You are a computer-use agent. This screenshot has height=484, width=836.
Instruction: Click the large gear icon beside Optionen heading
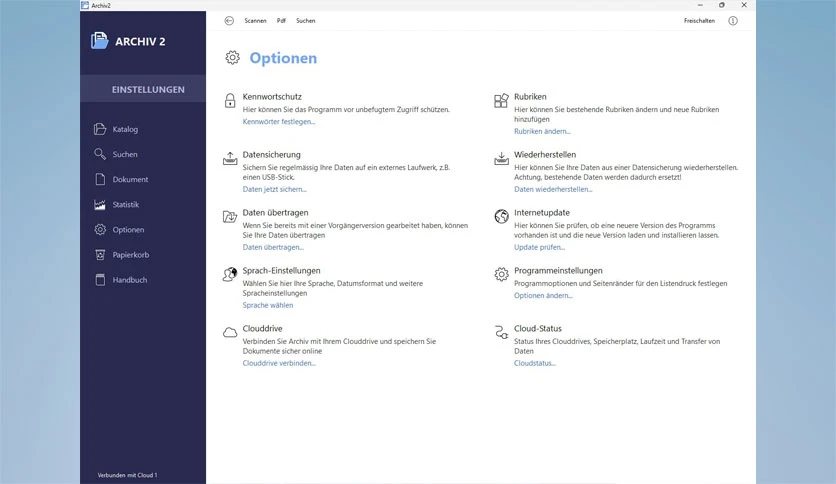pos(232,58)
